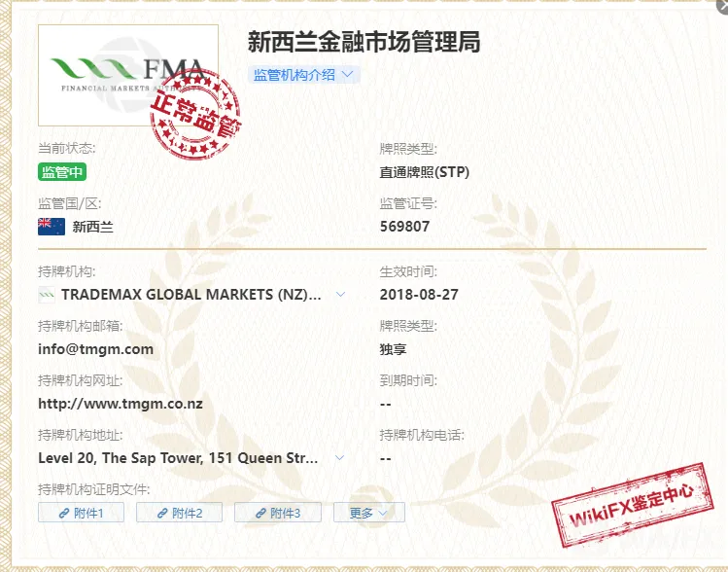This screenshot has height=572, width=728.
Task: Click the link icon in 附件3
Action: [260, 514]
